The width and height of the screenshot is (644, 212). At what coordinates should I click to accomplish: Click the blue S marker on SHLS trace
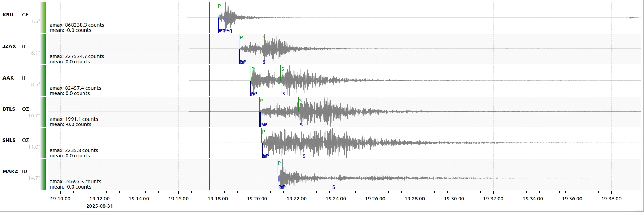tap(303, 156)
